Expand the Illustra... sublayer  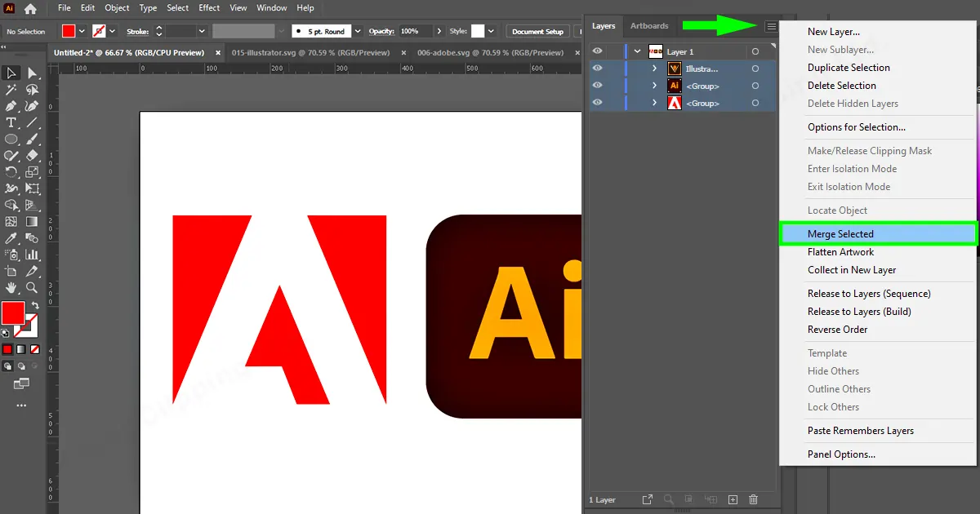click(x=655, y=69)
